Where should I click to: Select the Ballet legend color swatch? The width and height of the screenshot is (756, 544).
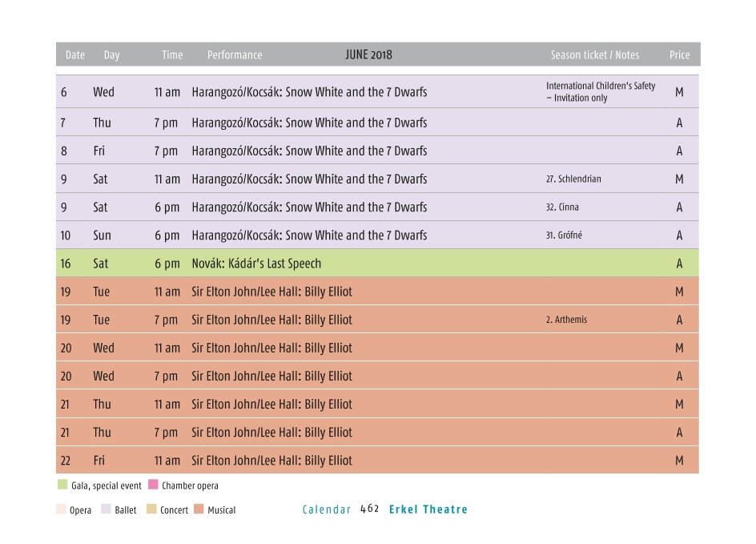[106, 510]
